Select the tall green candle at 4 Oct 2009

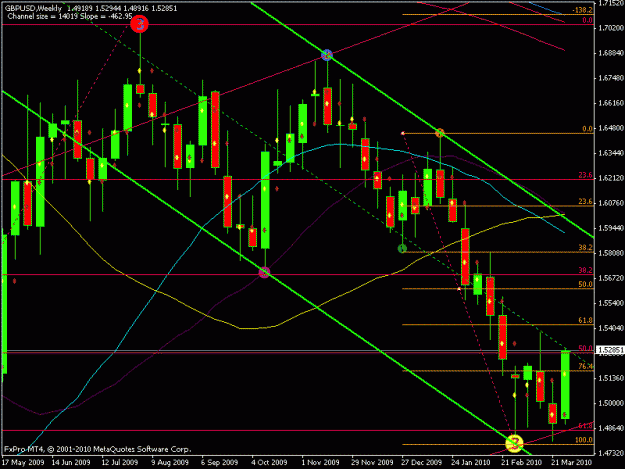[265, 200]
